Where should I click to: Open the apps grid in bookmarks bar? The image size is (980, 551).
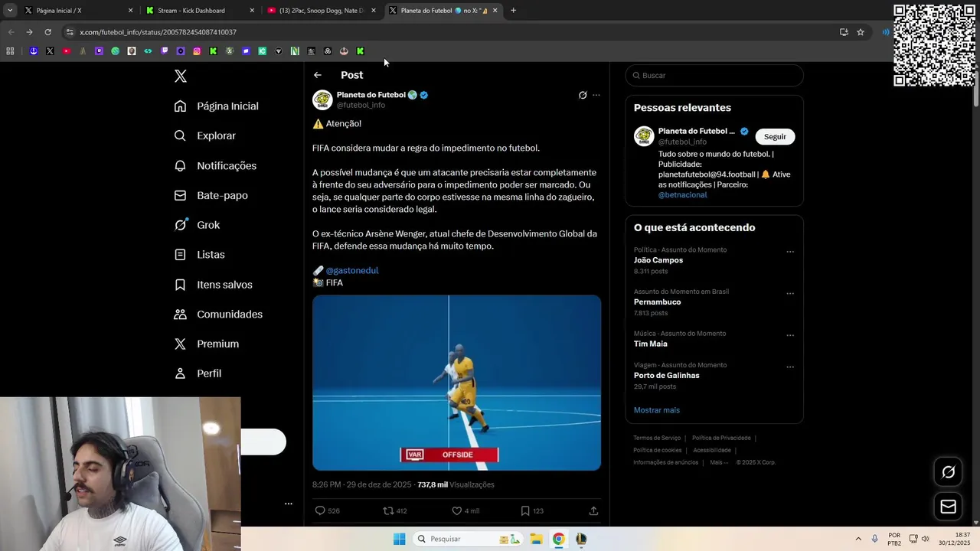pyautogui.click(x=10, y=51)
